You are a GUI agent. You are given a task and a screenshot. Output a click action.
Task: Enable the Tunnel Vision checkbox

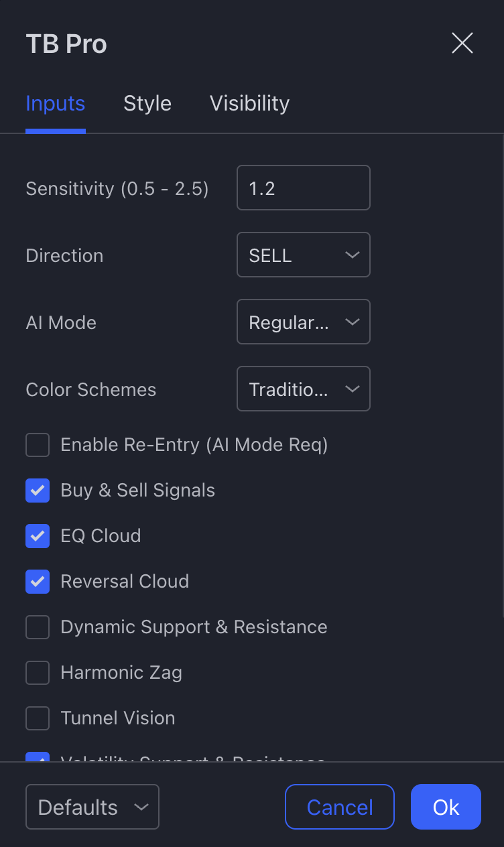[x=38, y=718]
